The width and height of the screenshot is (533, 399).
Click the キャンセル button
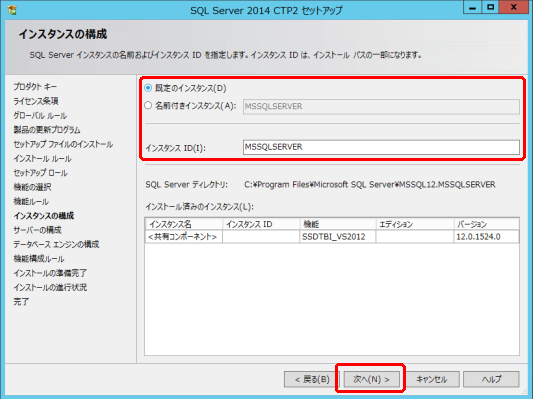[x=432, y=379]
